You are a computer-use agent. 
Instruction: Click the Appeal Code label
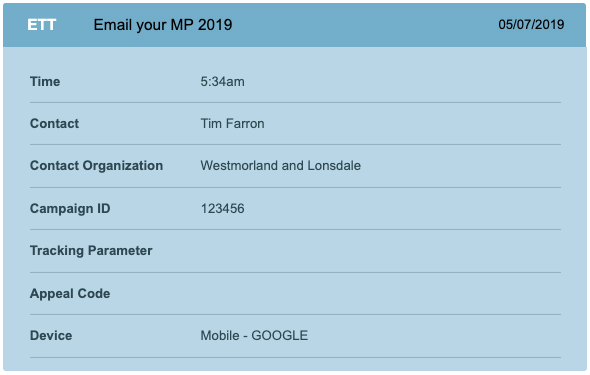point(70,293)
